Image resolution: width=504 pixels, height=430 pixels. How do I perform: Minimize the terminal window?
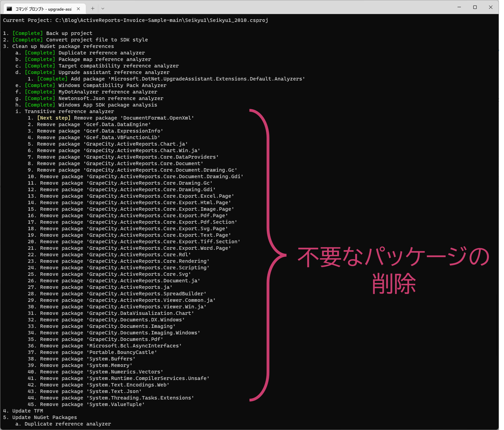click(x=459, y=7)
